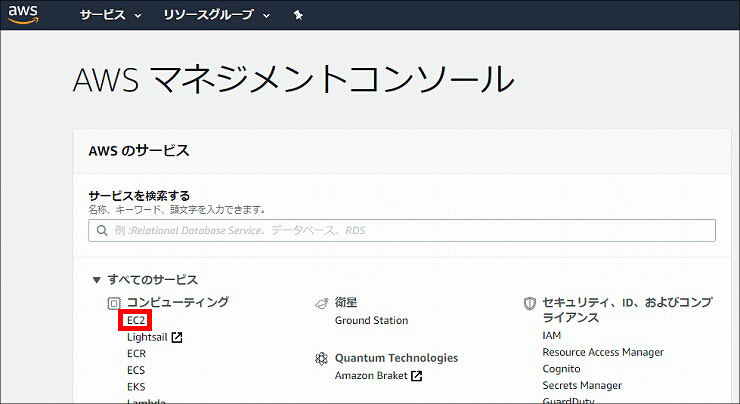Open the ECS service link

pos(136,370)
